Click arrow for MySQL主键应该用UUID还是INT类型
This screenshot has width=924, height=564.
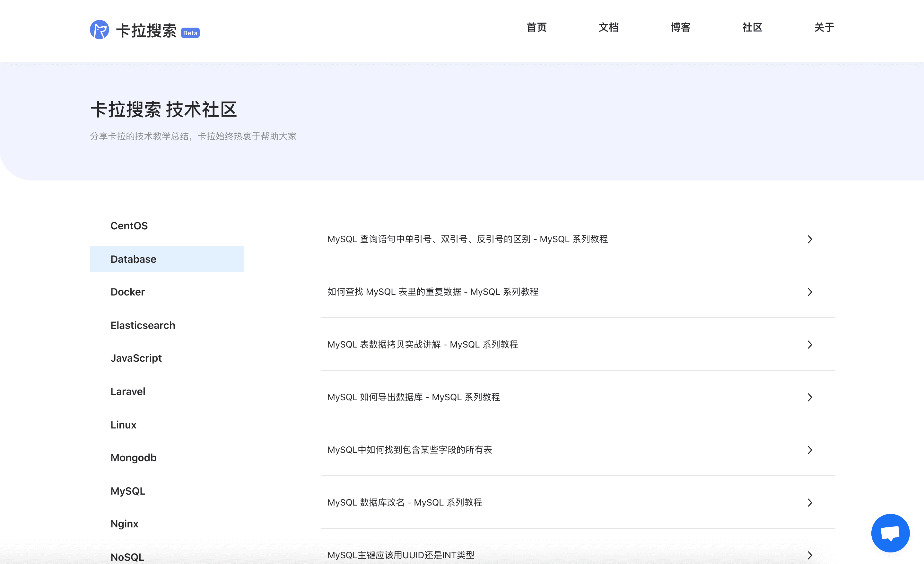tap(810, 555)
